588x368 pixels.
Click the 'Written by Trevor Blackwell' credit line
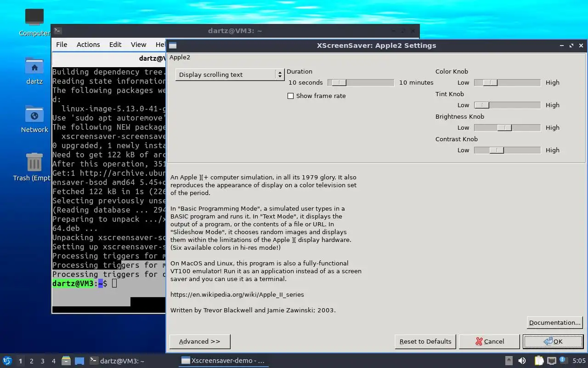pyautogui.click(x=253, y=310)
